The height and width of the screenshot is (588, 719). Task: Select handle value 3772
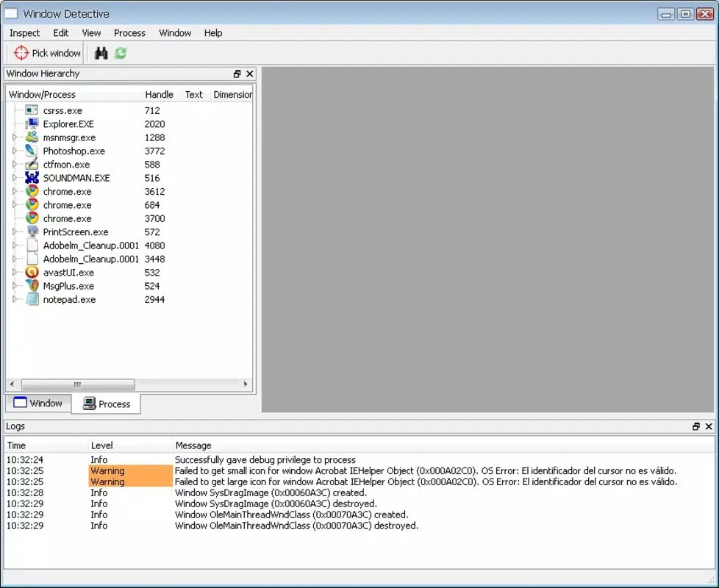(154, 151)
